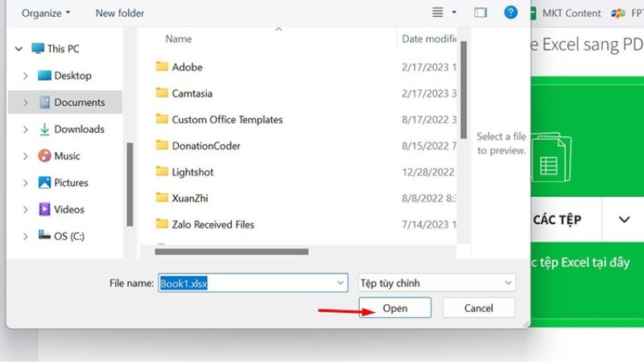Open the Organize dropdown menu
This screenshot has width=644, height=362.
coord(46,13)
